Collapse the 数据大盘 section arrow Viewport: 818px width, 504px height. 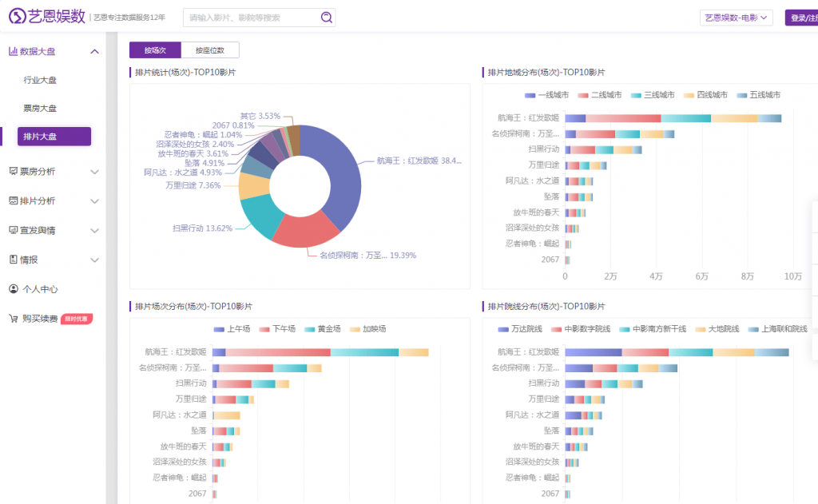95,51
